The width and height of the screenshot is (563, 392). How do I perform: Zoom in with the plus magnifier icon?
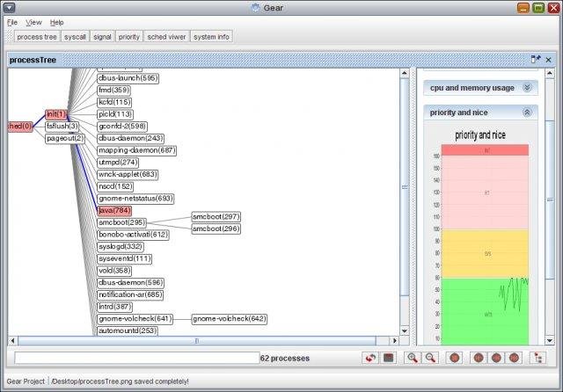pyautogui.click(x=413, y=358)
